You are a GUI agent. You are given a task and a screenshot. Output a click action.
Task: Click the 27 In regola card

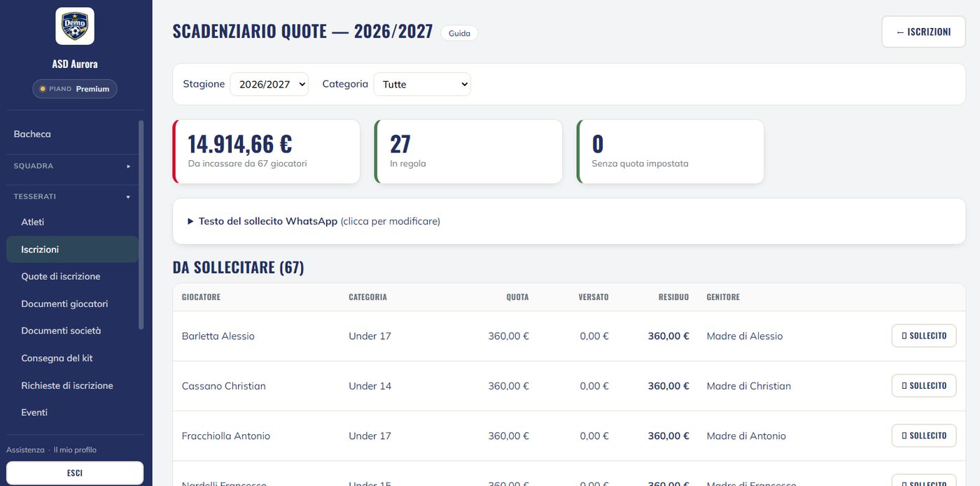point(468,152)
